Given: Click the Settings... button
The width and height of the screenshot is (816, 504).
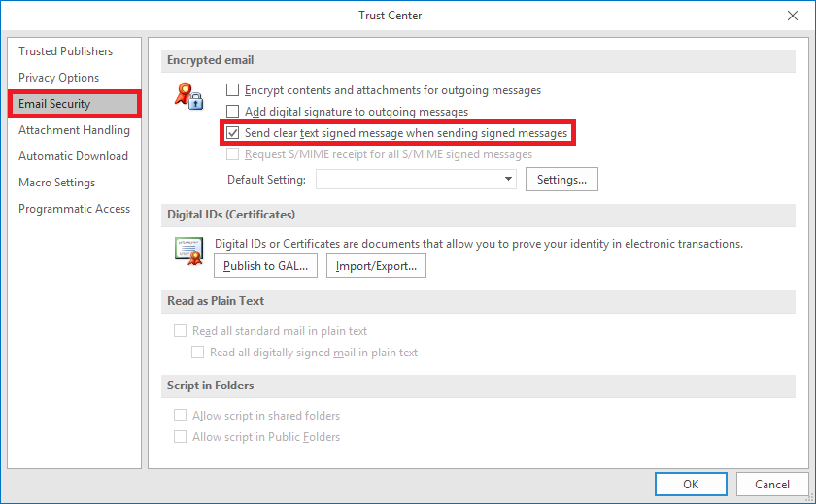Looking at the screenshot, I should pyautogui.click(x=561, y=180).
